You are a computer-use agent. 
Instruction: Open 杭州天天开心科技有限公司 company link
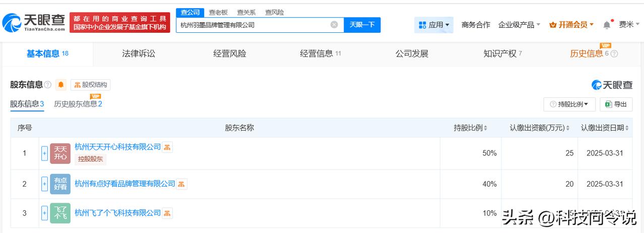tap(117, 147)
